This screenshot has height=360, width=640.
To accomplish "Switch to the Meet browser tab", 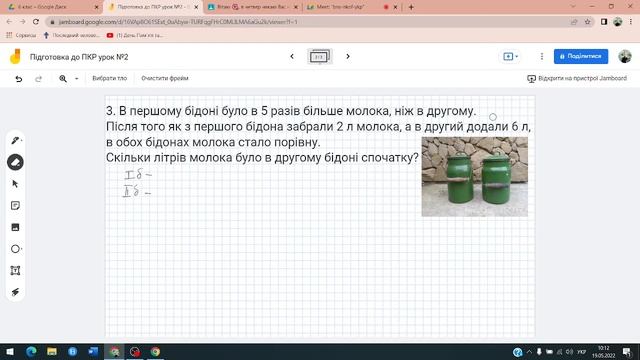I will [x=352, y=7].
